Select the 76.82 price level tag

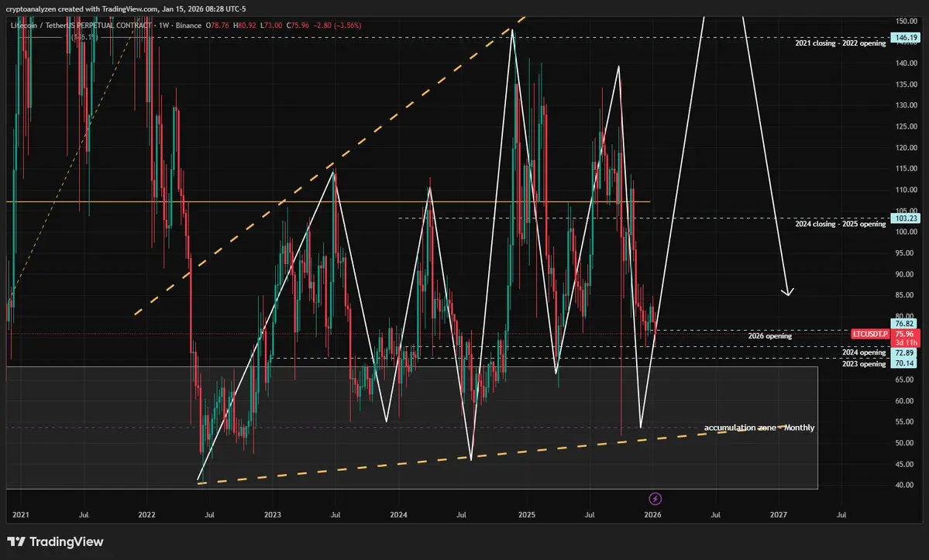point(904,324)
